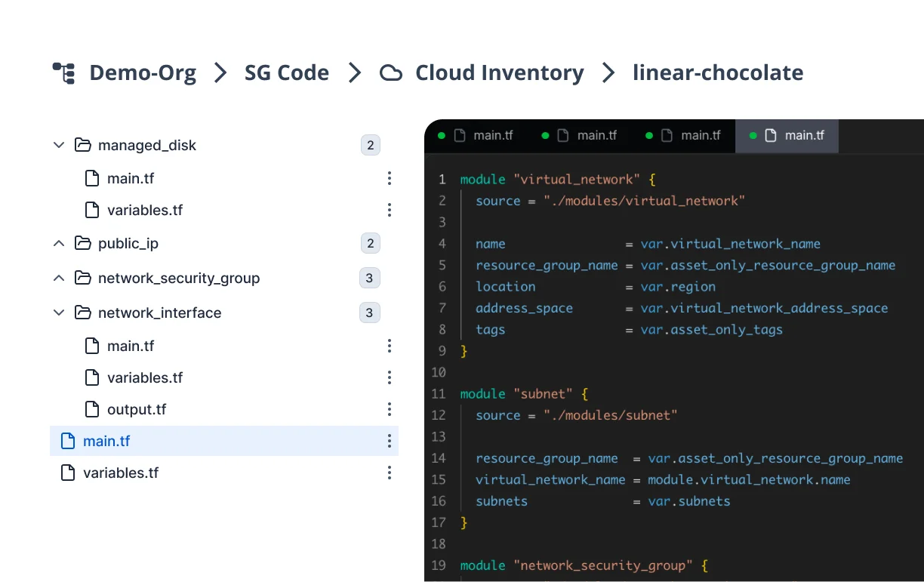Click line number 11 in the editor gutter

(x=439, y=394)
